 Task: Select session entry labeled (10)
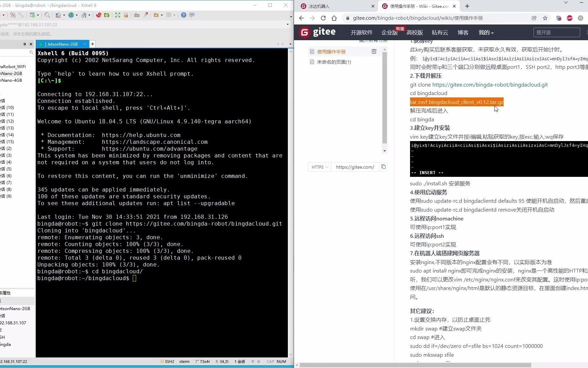pyautogui.click(x=7, y=108)
